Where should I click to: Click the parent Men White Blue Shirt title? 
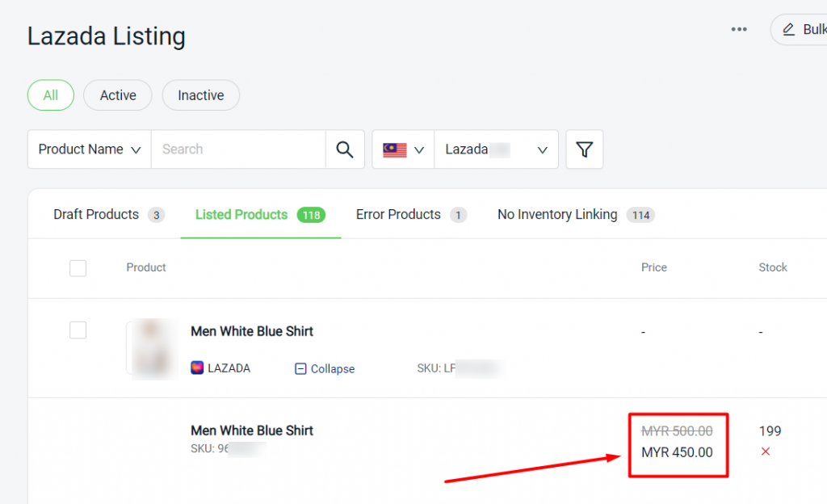pos(252,331)
